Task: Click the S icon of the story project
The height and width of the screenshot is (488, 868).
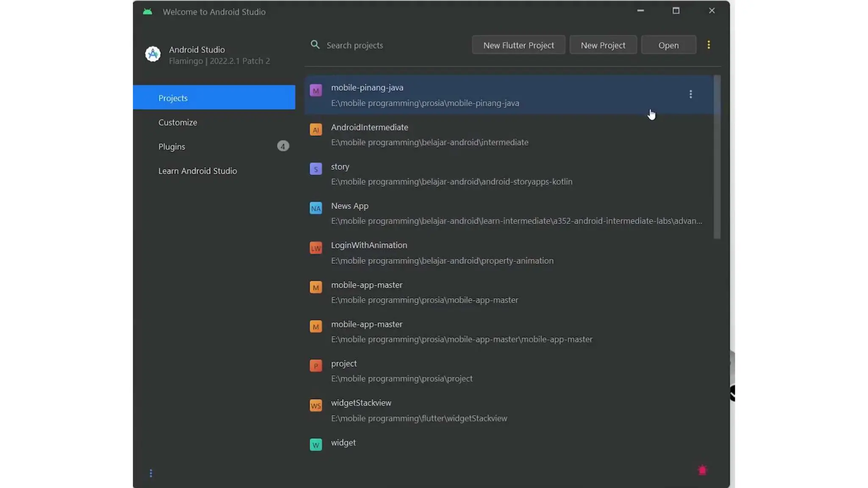Action: pyautogui.click(x=316, y=169)
